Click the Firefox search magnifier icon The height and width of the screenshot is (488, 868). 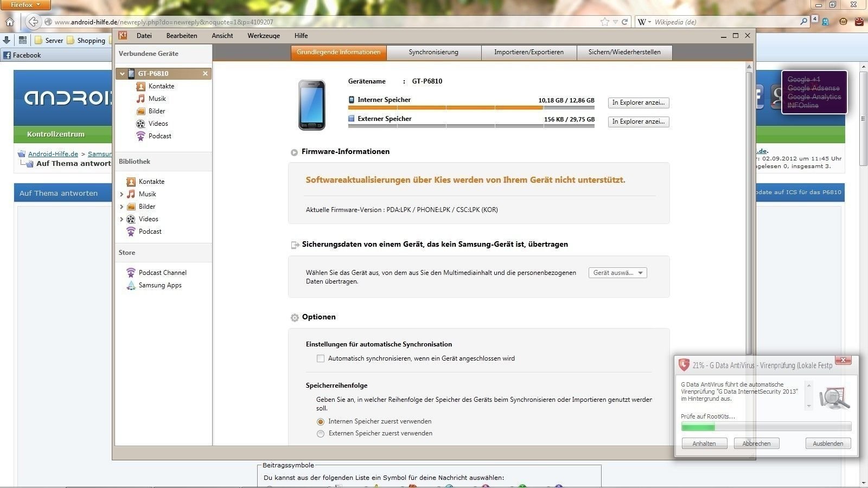(804, 22)
